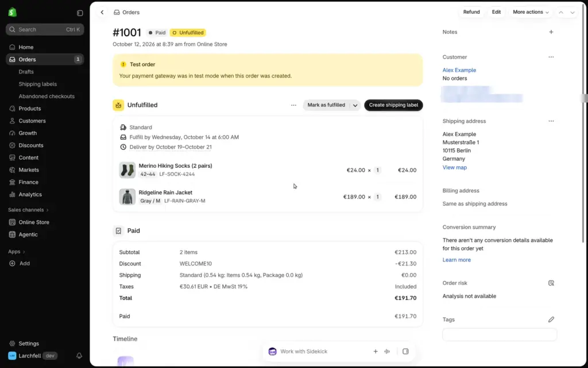Click the Markets globe icon
Screen dimensions: 588x368
point(13,170)
